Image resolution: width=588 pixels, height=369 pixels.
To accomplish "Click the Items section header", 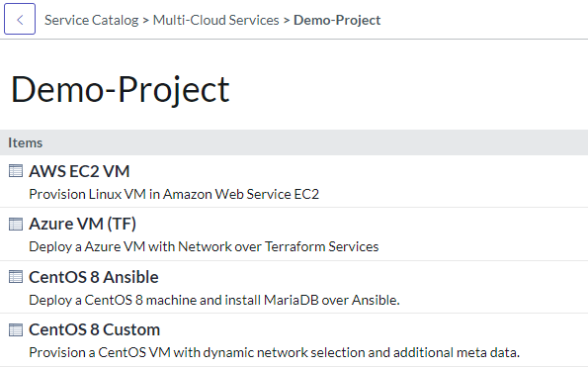I will (294, 142).
